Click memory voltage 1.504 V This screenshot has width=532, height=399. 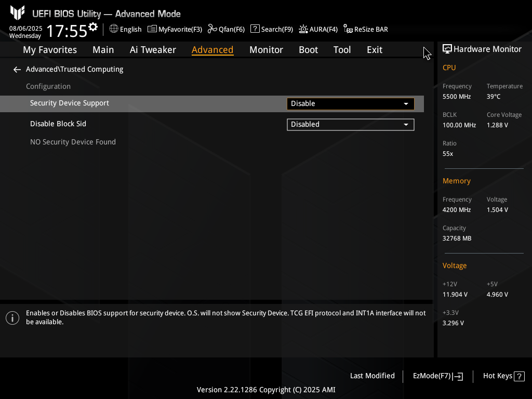(x=497, y=210)
